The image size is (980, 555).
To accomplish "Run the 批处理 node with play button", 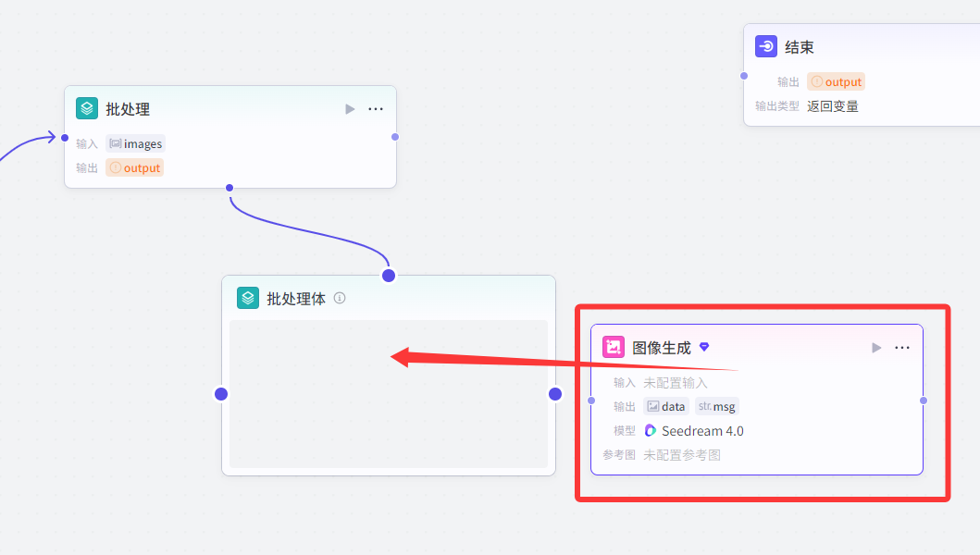I will coord(350,109).
